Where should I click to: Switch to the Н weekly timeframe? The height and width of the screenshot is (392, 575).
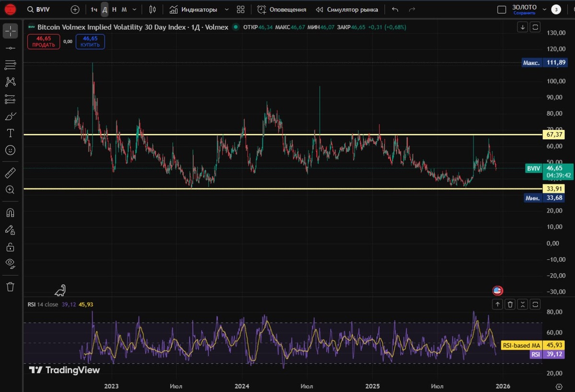114,10
